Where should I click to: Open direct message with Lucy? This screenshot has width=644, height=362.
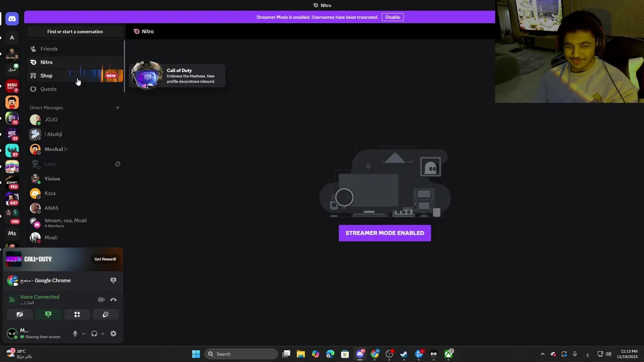click(75, 164)
